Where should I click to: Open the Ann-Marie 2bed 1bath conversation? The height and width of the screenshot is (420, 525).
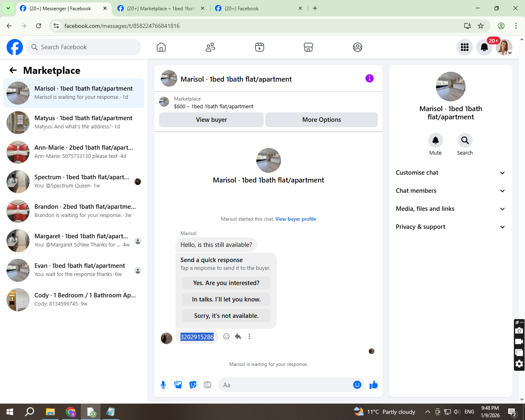tap(74, 152)
